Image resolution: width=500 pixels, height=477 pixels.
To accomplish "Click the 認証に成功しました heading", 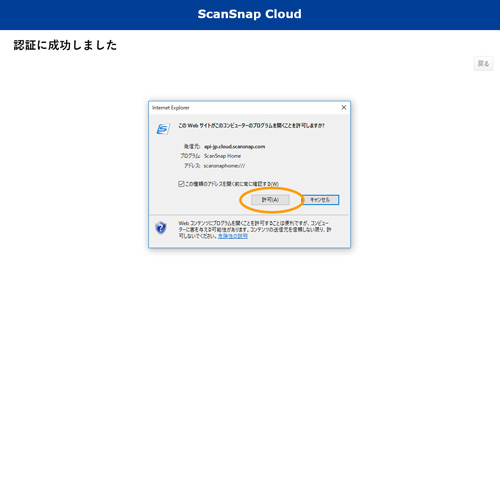I will pos(65,45).
